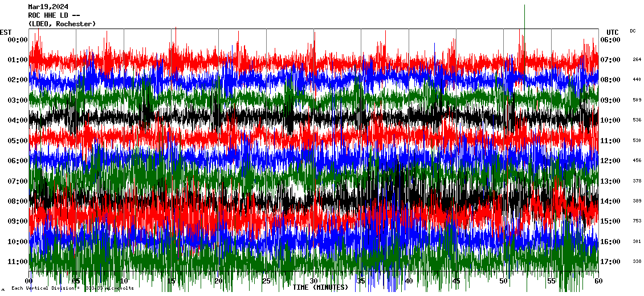
Task: Click the 30 minute tick label
Action: tap(313, 281)
